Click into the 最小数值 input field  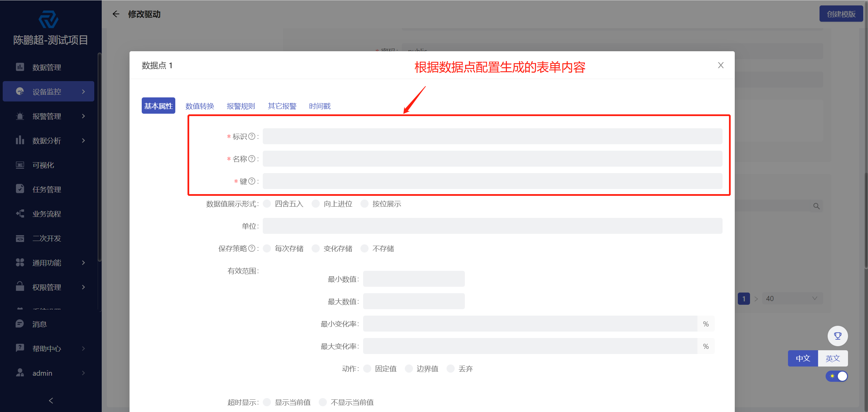click(x=414, y=279)
